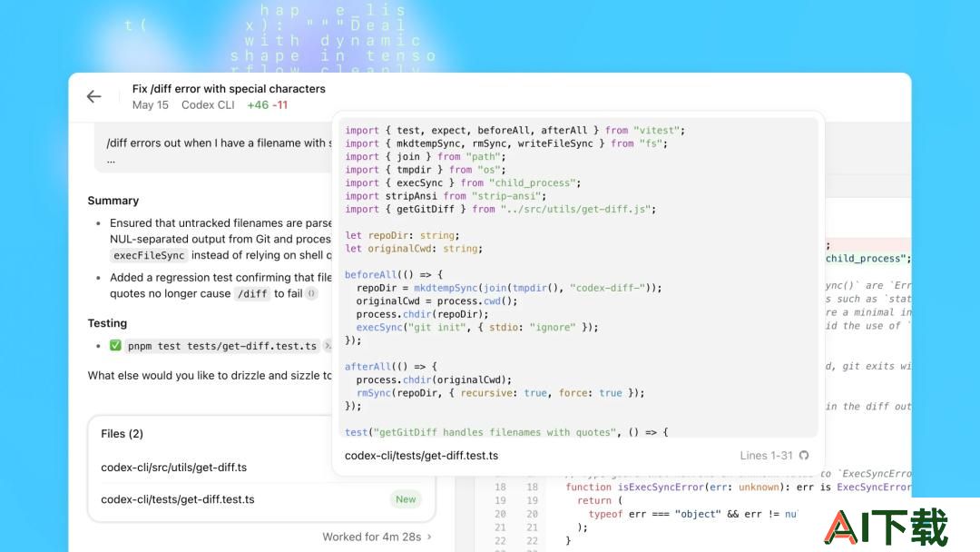980x552 pixels.
Task: Click the prompt box starting '/diff errors out'
Action: (x=214, y=148)
